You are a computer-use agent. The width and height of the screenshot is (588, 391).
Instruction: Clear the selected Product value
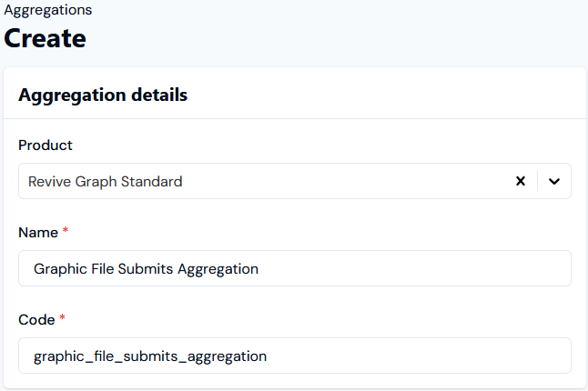coord(521,181)
